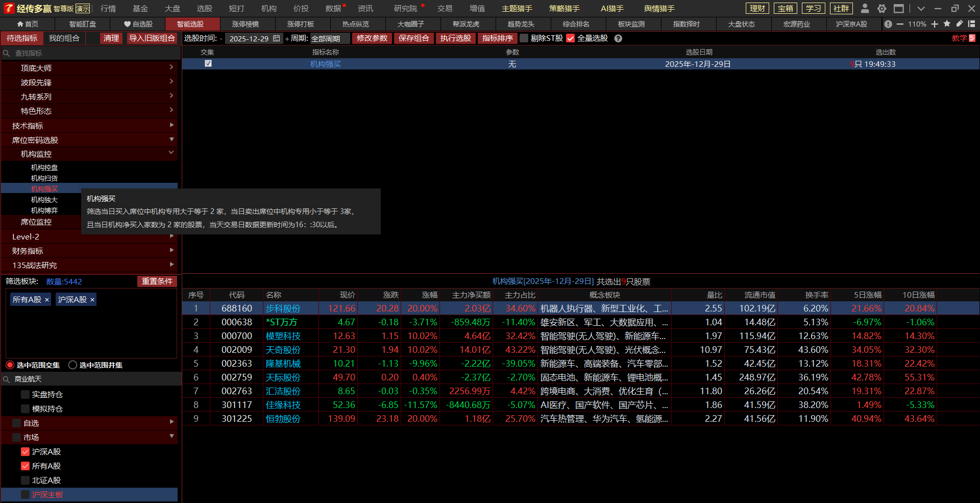Open settings via the gear icon
Image resolution: width=980 pixels, height=503 pixels.
click(x=881, y=8)
